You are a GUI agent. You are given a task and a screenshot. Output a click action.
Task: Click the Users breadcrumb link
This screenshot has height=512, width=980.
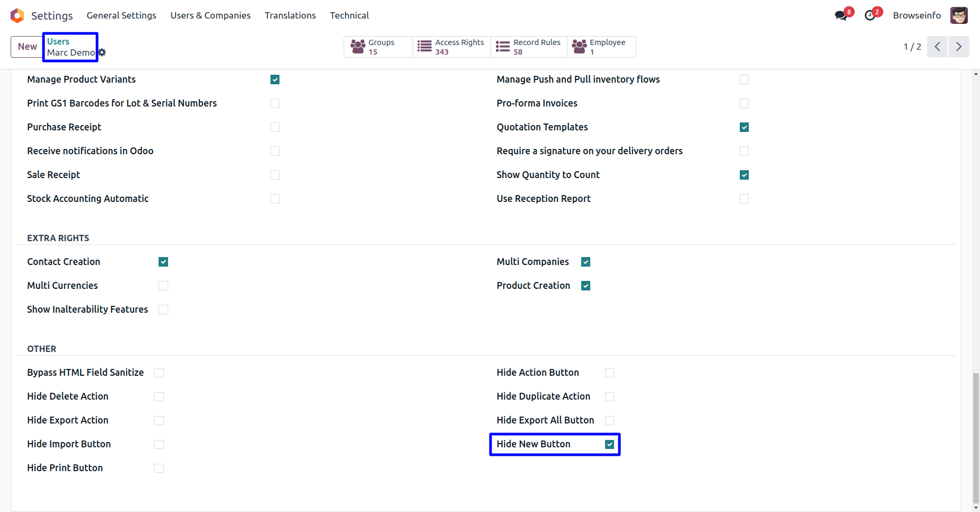[58, 41]
